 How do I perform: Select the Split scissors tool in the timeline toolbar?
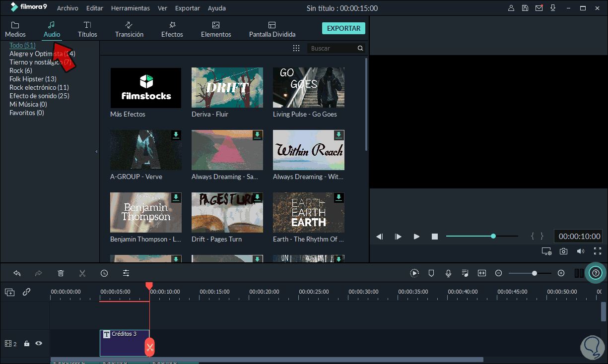click(x=82, y=273)
